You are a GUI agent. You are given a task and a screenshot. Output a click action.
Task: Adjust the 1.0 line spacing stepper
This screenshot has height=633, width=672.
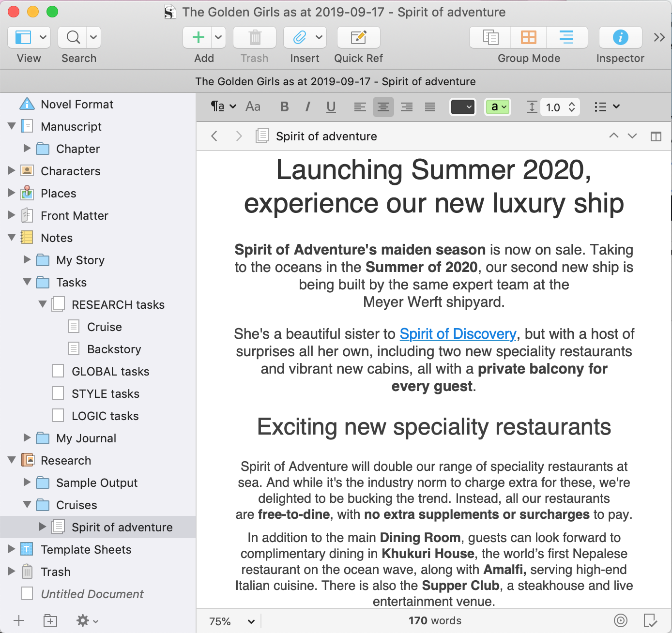tap(572, 107)
